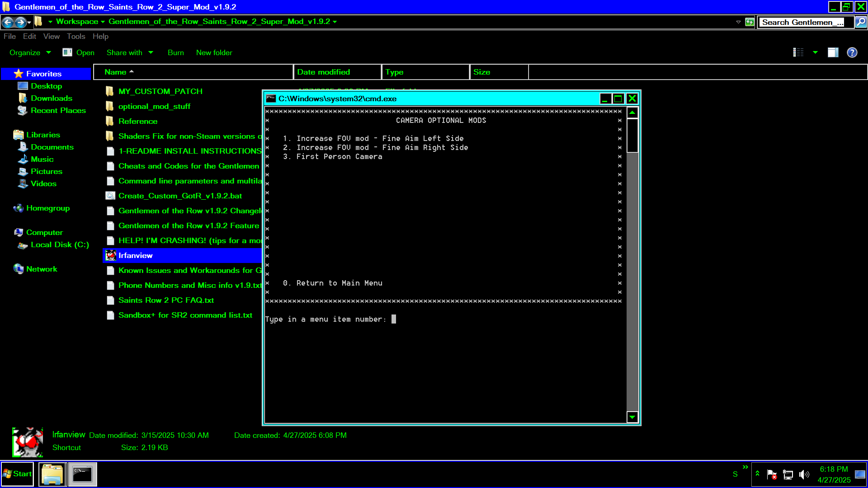Open the Organize dropdown
The width and height of the screenshot is (868, 488).
(30, 53)
